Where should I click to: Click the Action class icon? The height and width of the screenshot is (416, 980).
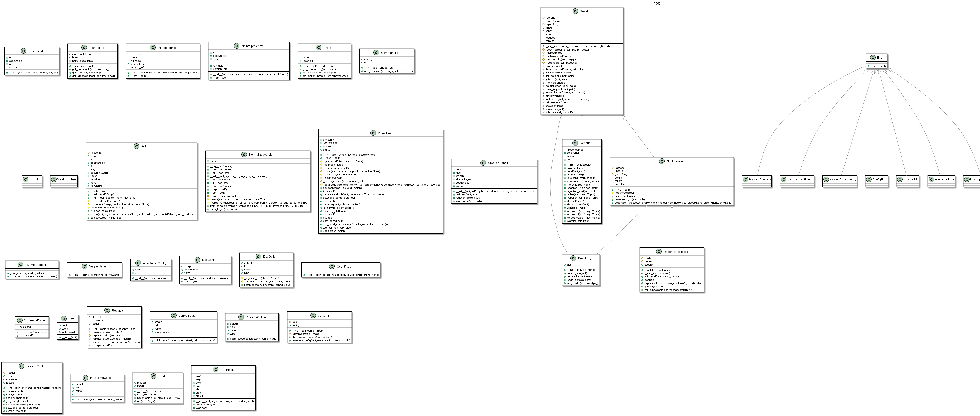click(x=137, y=146)
